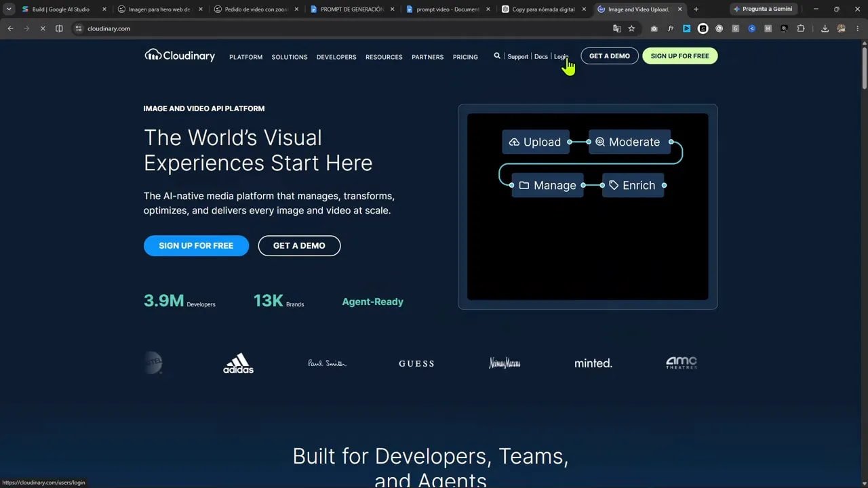Open the Chrome three-dot menu
The image size is (868, 488).
coord(857,28)
